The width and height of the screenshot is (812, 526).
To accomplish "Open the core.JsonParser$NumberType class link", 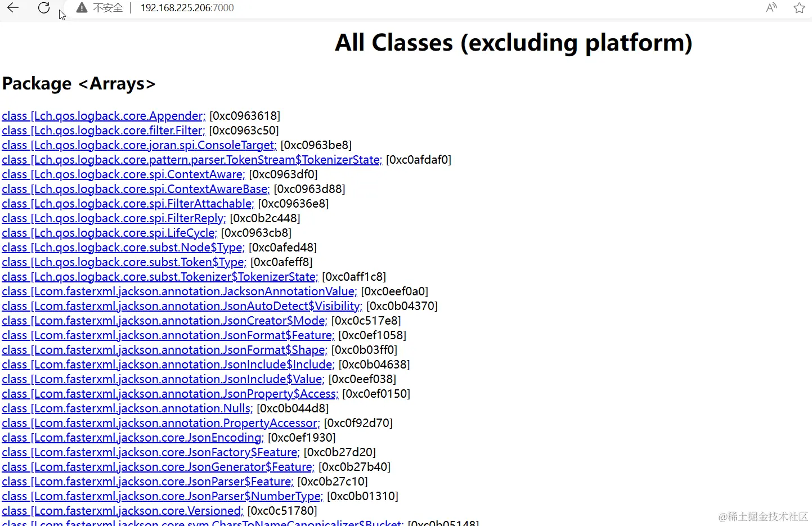I will [x=163, y=496].
